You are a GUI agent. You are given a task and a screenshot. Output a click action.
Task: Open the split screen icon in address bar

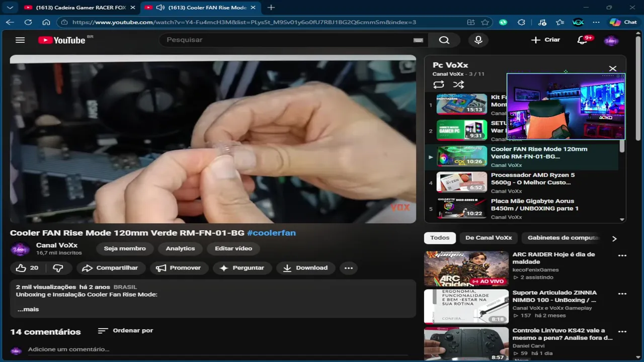click(471, 22)
